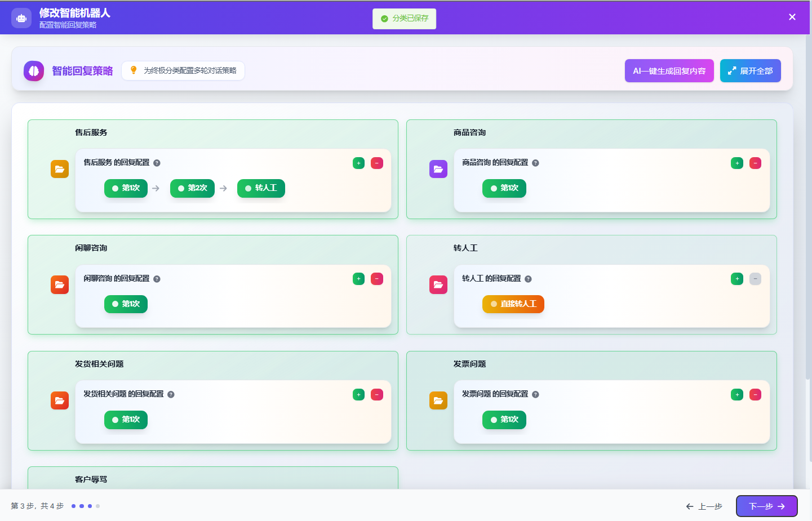Screen dimensions: 812x521
Task: Click the help icon beside 闲聊咨询 的回复配置
Action: coord(157,279)
